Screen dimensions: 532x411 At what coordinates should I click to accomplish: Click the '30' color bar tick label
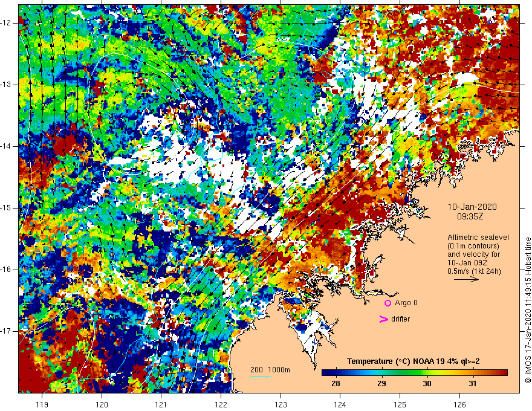(427, 384)
